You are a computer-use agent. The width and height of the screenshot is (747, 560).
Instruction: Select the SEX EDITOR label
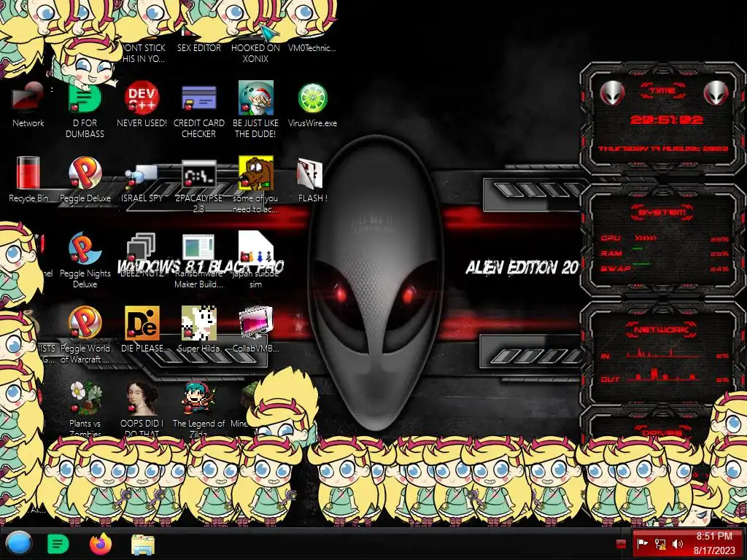[198, 47]
